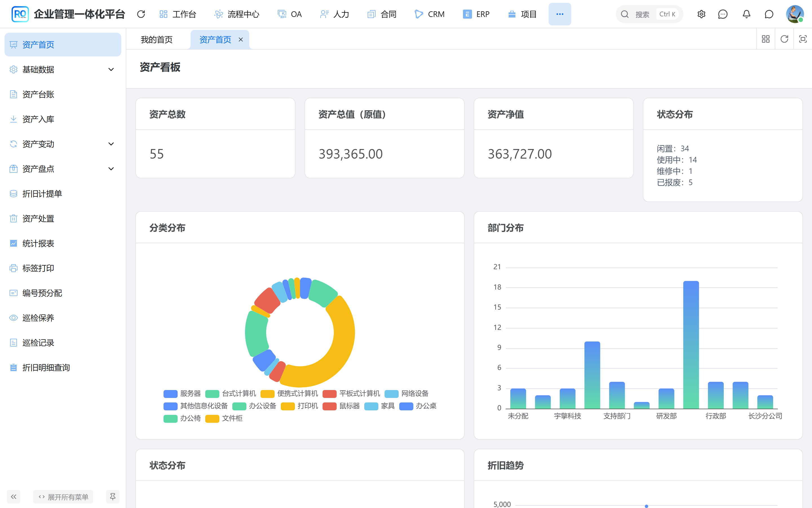
Task: Open the 人力 module
Action: (335, 14)
